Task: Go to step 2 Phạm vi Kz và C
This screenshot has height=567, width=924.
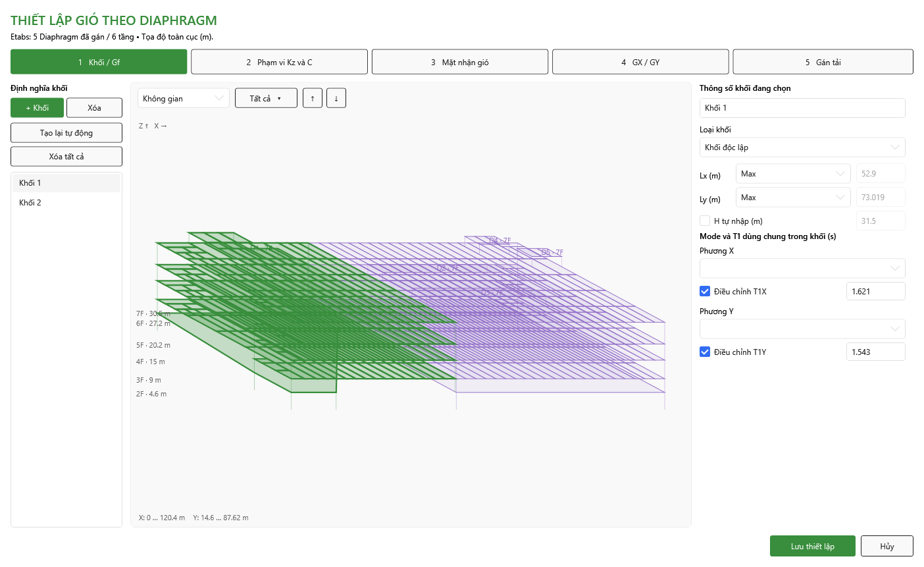Action: click(279, 62)
